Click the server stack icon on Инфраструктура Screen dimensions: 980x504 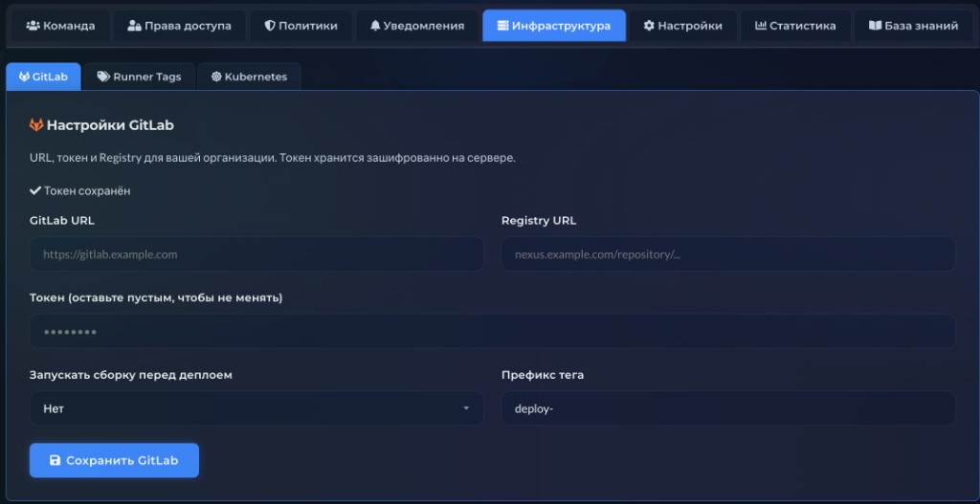coord(502,26)
